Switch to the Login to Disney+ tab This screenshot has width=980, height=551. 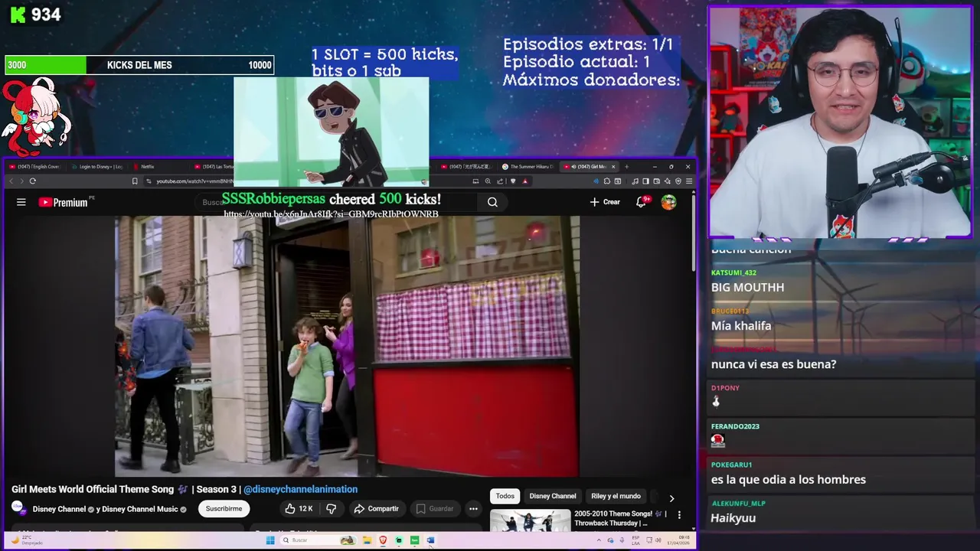click(x=96, y=166)
